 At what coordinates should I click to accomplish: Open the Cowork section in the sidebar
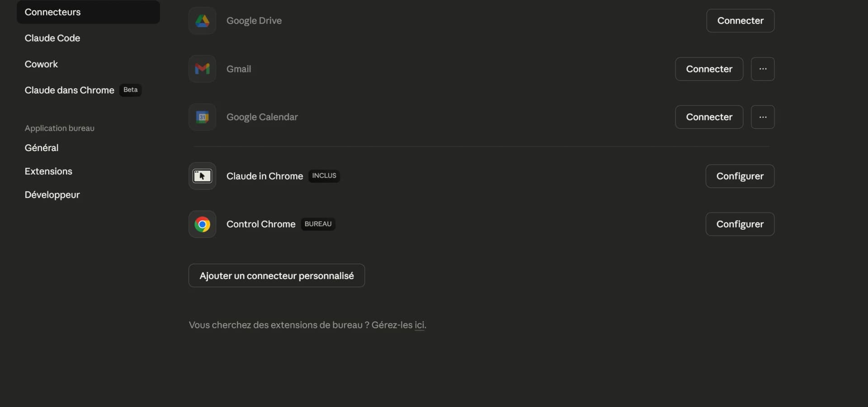click(41, 64)
